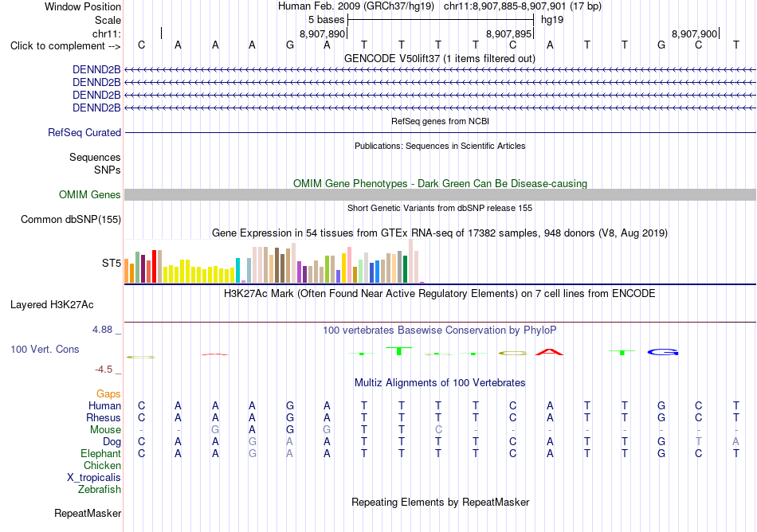Click the red A in PhyloP conservation logo
Screen dimensions: 757x532
(x=549, y=352)
